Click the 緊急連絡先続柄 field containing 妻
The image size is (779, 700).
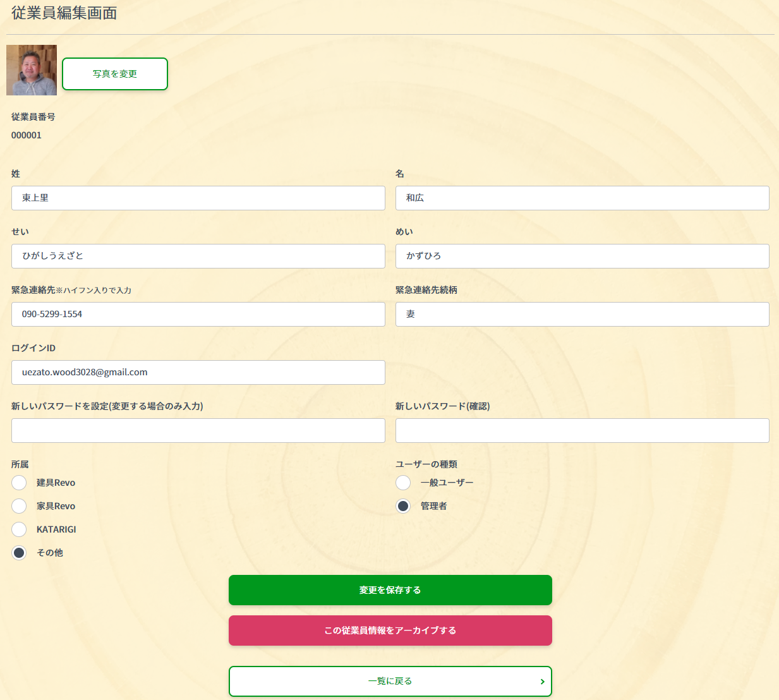[x=583, y=314]
